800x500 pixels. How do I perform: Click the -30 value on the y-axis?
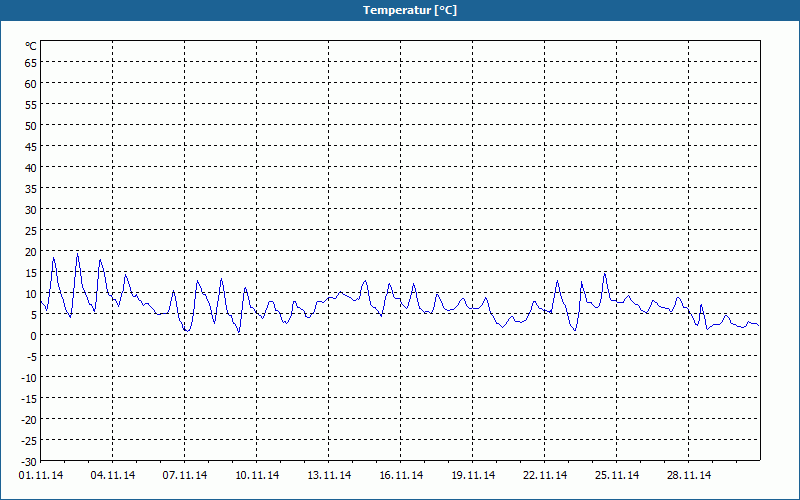tap(29, 462)
